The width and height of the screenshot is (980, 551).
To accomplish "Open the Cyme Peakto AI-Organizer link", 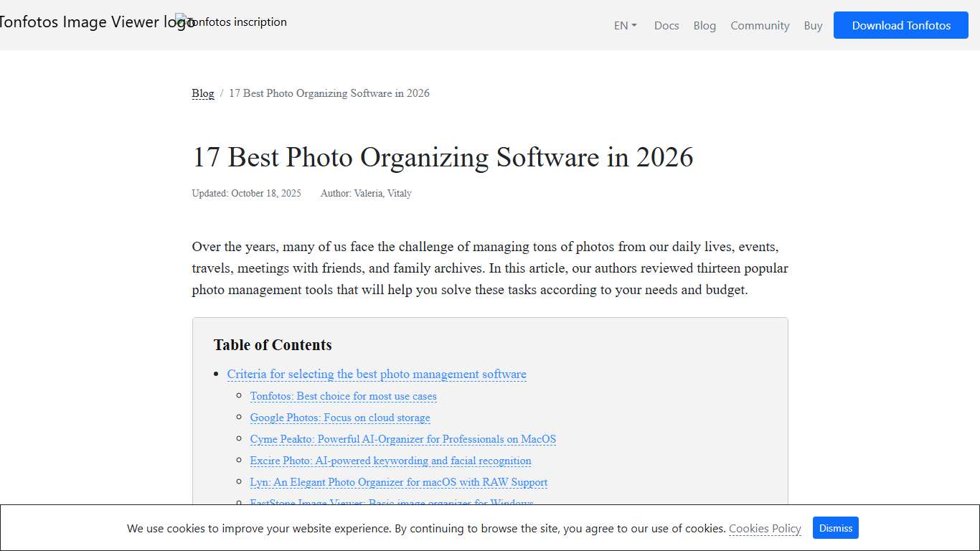I will tap(402, 439).
